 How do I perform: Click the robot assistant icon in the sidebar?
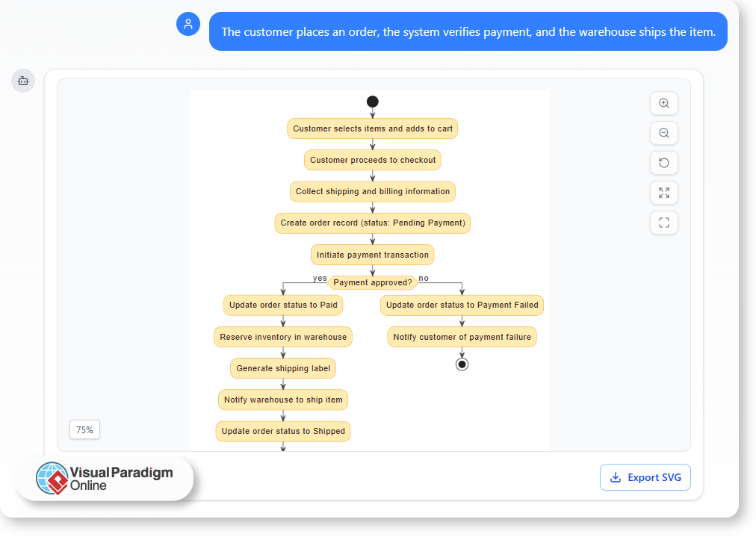[23, 81]
